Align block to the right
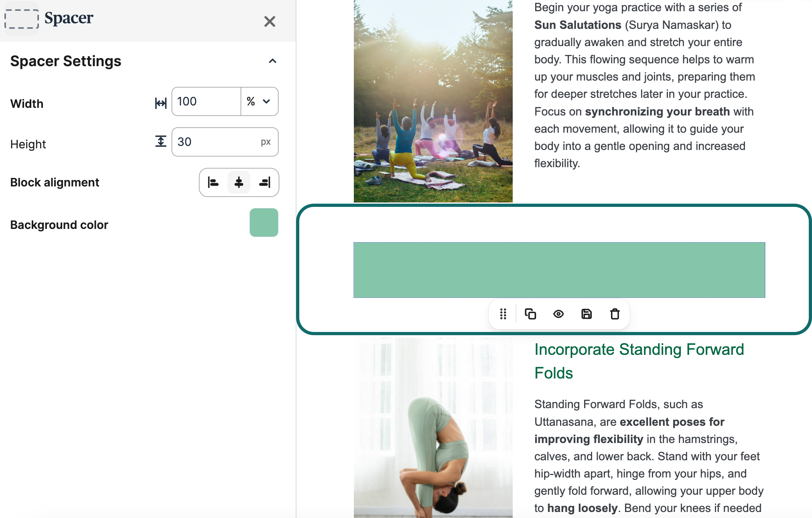 (x=265, y=183)
